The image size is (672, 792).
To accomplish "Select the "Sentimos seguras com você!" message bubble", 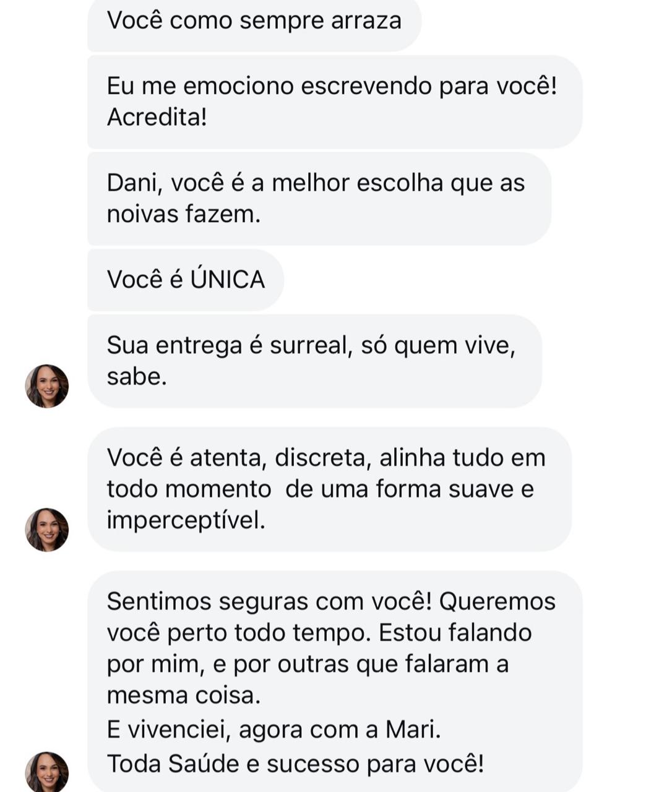I will pyautogui.click(x=334, y=681).
